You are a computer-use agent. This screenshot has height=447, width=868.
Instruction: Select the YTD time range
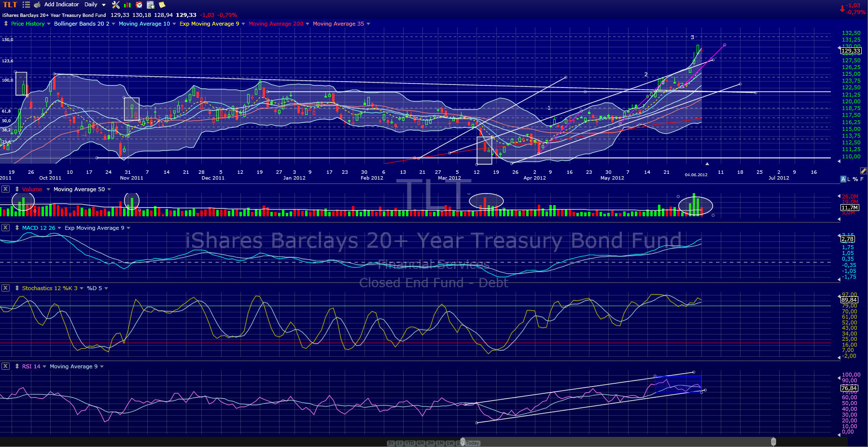tap(410, 443)
